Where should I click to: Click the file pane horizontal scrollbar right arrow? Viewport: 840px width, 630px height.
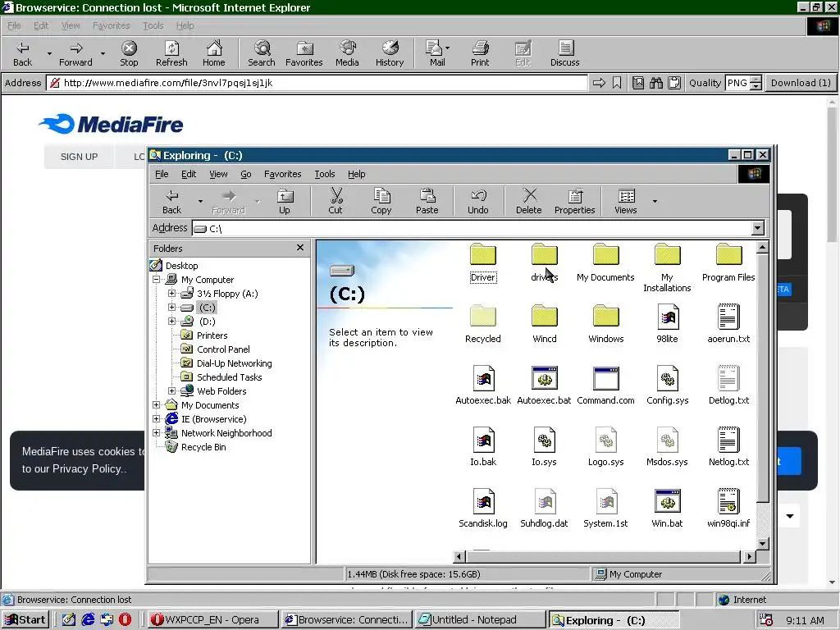(x=750, y=557)
